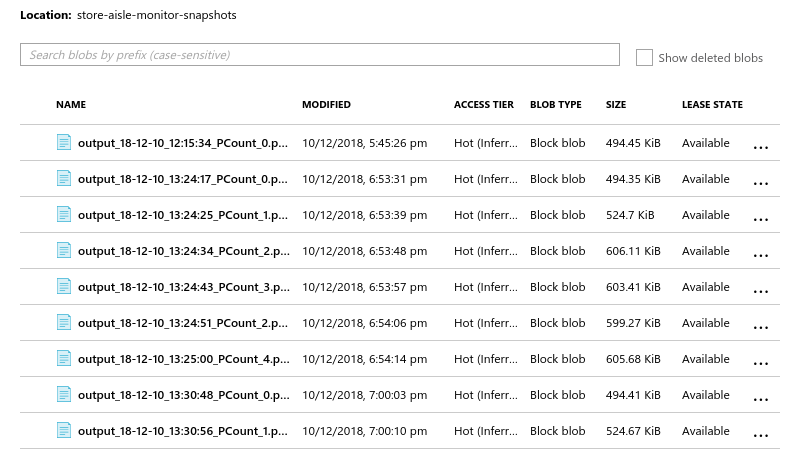Open more options for the 494.45 KiB blob

[760, 146]
